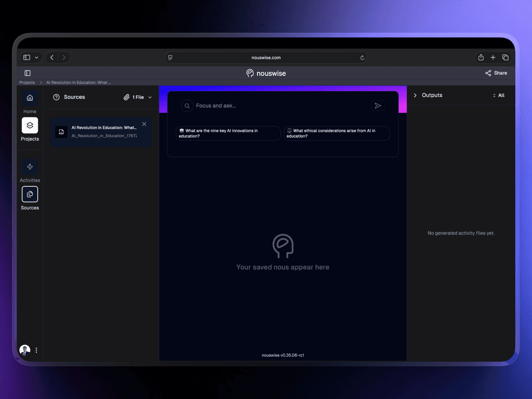Go back in browser history
Image resolution: width=532 pixels, height=399 pixels.
[52, 57]
